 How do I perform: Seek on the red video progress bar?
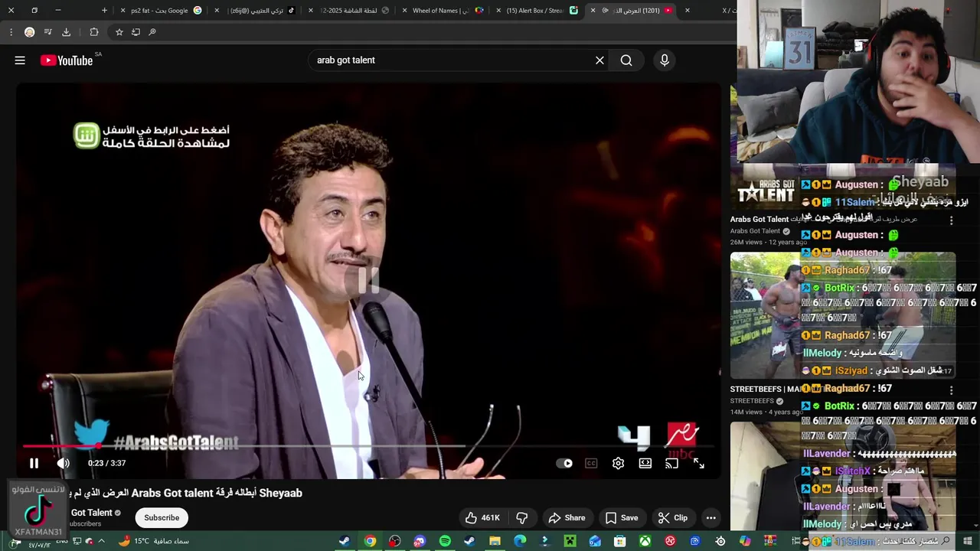pos(367,445)
